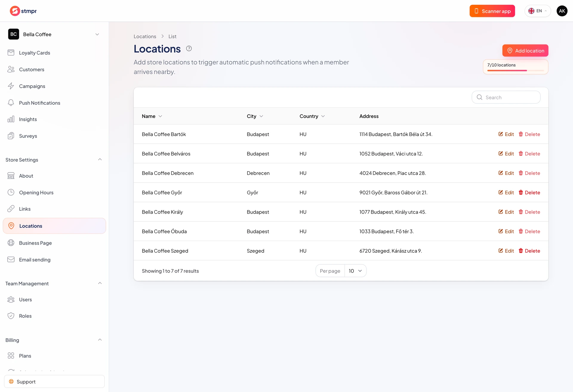Click the Business Page globe icon
This screenshot has width=573, height=392.
coord(11,243)
